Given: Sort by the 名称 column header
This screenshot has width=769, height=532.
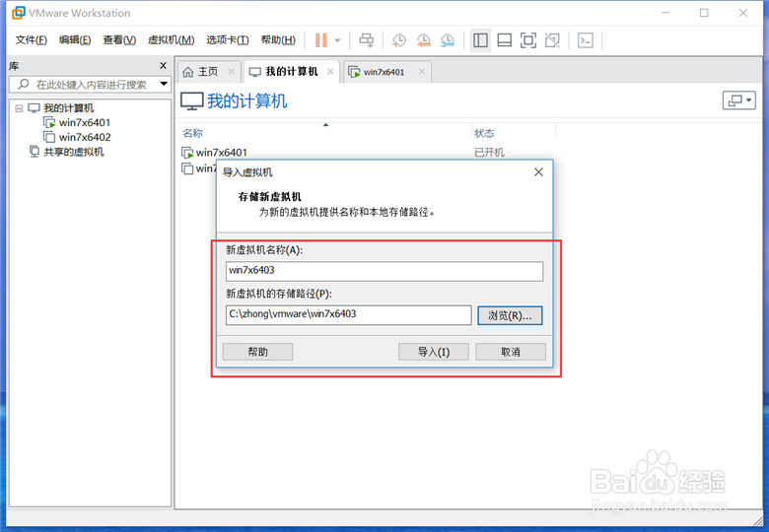Looking at the screenshot, I should (x=192, y=133).
